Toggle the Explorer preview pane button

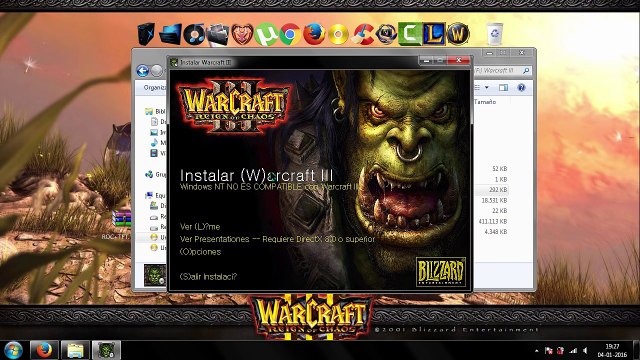pos(504,87)
